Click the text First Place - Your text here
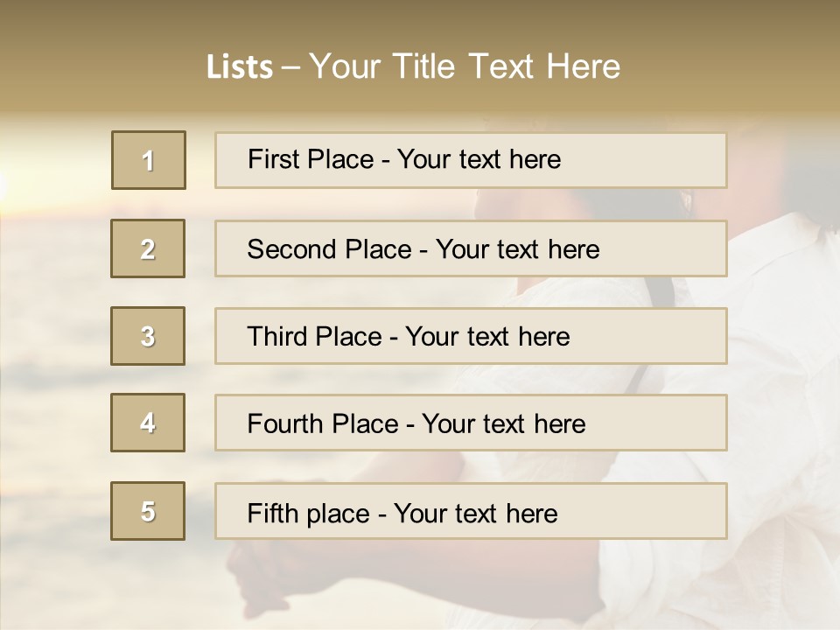Viewport: 840px width, 630px height. click(x=404, y=159)
